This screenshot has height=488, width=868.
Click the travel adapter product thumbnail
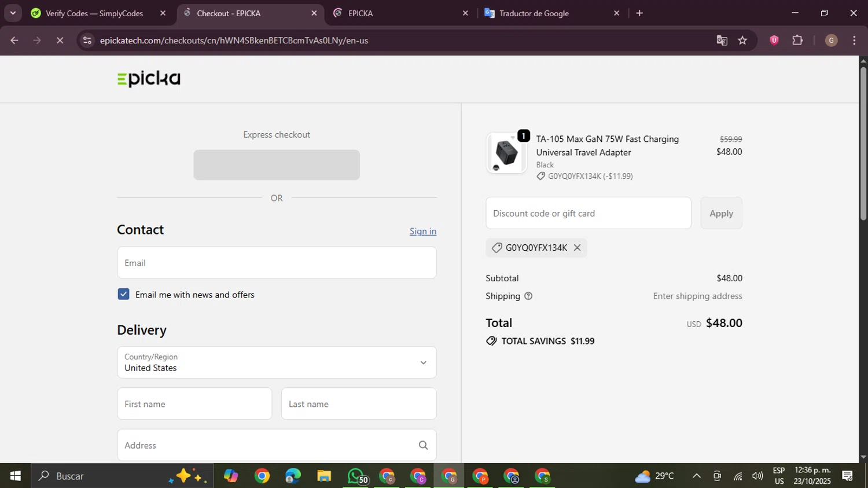506,153
